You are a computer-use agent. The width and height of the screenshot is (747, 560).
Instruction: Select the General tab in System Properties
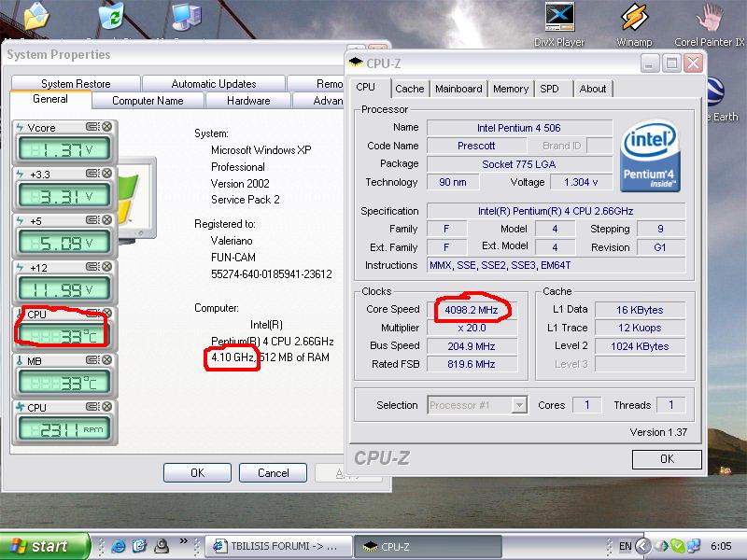click(50, 99)
